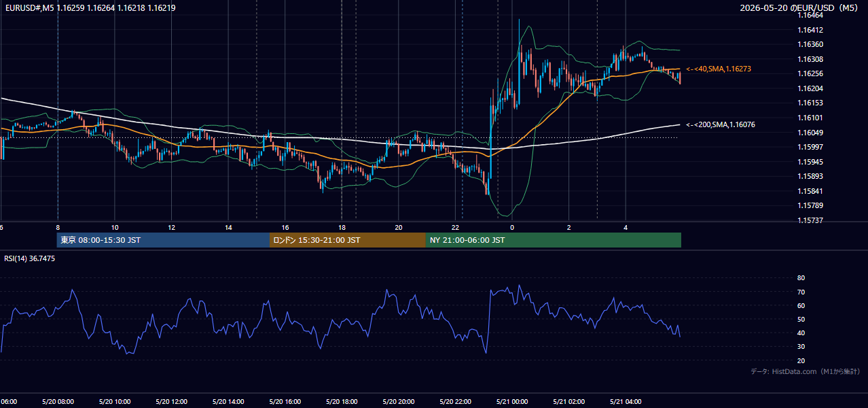Click the 40 SMA 1.16273 label
The height and width of the screenshot is (408, 868).
pos(719,69)
